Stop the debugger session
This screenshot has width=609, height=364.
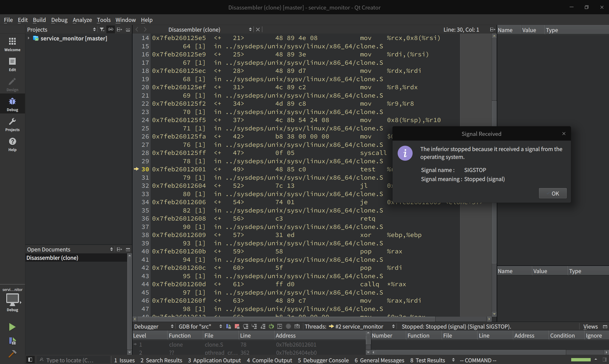click(x=237, y=326)
